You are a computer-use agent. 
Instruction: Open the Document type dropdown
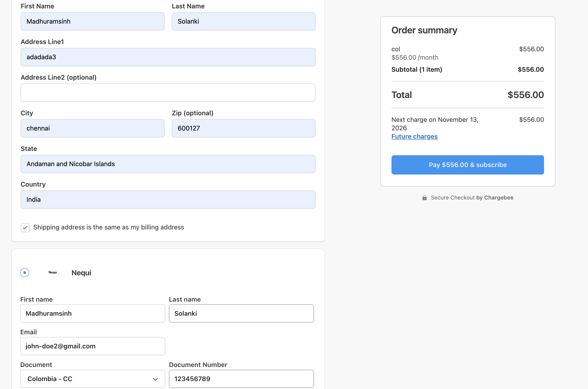point(93,379)
